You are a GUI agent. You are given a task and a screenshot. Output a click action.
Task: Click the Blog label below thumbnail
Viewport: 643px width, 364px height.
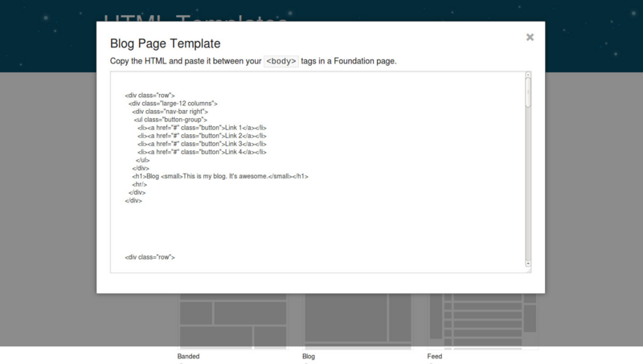click(309, 356)
